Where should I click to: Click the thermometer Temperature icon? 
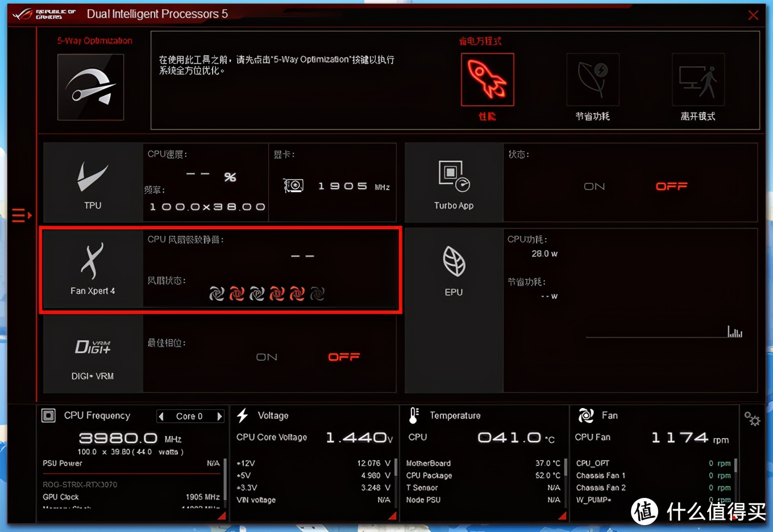(x=414, y=415)
